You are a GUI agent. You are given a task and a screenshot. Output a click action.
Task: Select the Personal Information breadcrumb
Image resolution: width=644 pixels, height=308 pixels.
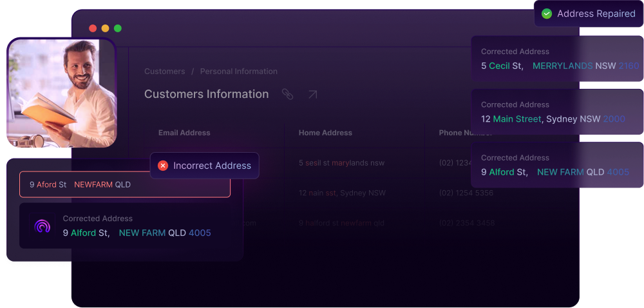click(238, 72)
